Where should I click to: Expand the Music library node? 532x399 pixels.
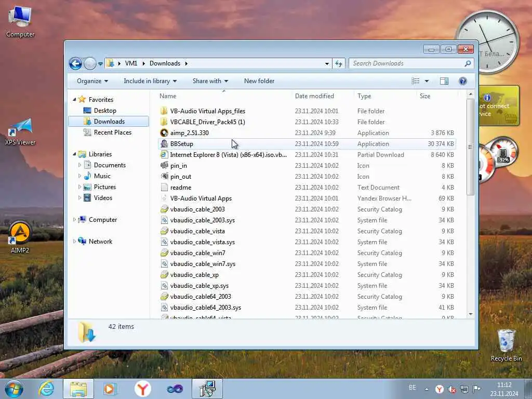[x=79, y=176]
